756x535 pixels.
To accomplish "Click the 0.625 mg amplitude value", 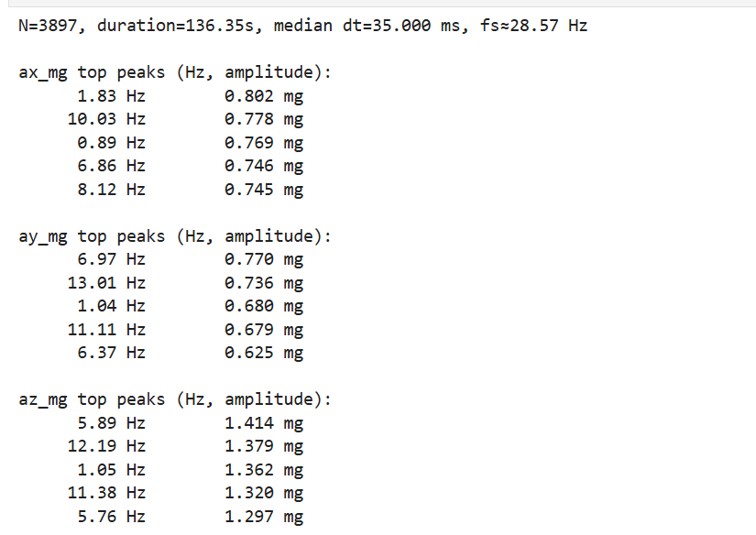I will click(264, 353).
